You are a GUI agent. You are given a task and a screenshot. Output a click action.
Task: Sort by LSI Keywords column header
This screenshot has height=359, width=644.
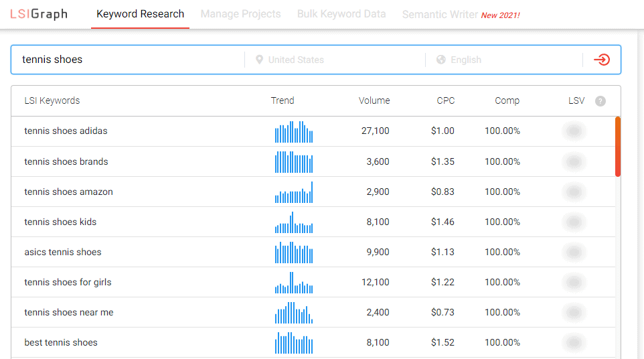pyautogui.click(x=52, y=100)
